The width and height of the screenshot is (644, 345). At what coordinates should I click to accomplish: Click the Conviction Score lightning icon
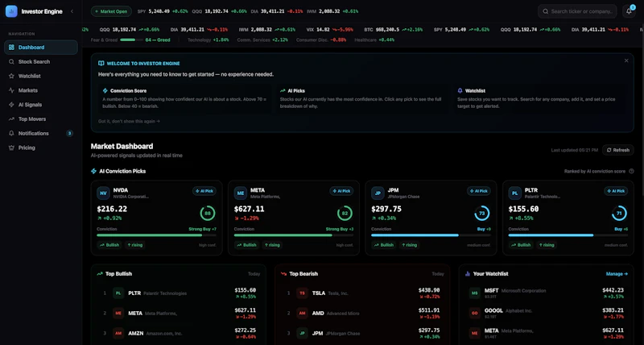click(x=105, y=90)
